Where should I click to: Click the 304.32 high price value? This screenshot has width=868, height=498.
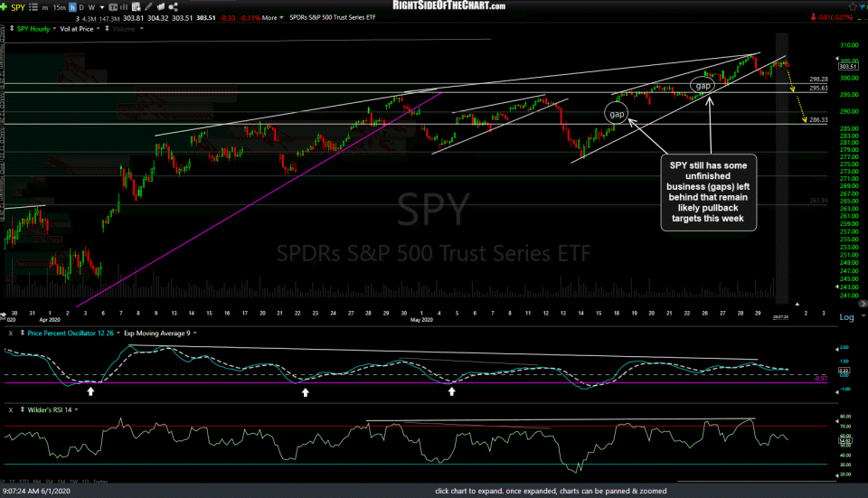coord(157,18)
